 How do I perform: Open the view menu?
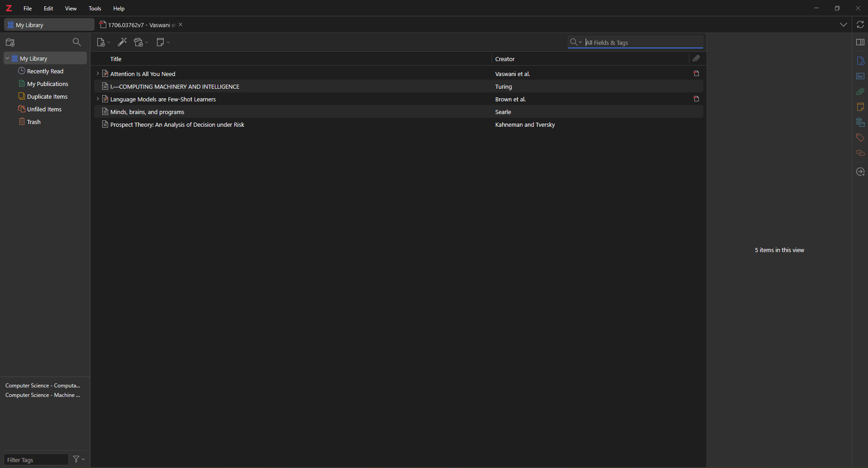click(x=71, y=9)
